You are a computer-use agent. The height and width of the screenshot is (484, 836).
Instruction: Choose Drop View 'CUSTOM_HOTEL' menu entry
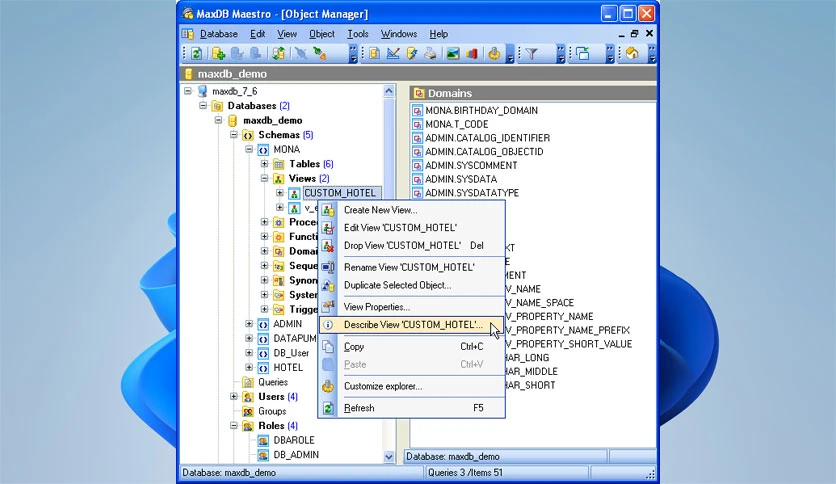point(412,246)
